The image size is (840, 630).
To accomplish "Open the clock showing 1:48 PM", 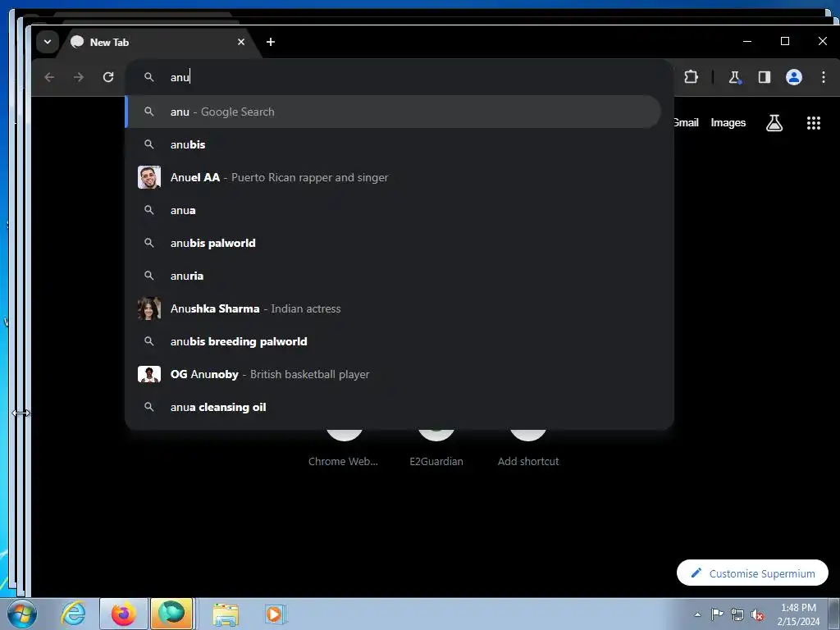I will tap(798, 614).
